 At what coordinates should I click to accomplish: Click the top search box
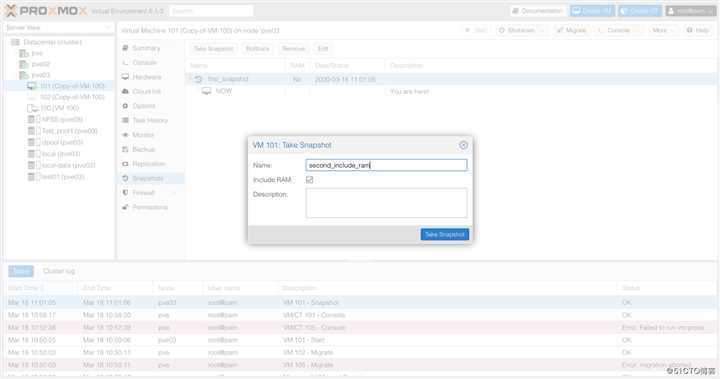[211, 11]
